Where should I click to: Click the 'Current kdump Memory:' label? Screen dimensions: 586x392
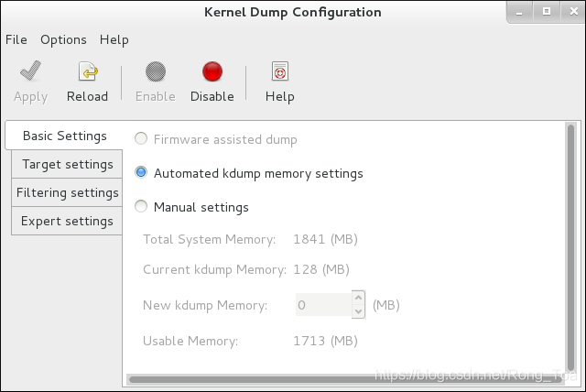click(x=214, y=269)
